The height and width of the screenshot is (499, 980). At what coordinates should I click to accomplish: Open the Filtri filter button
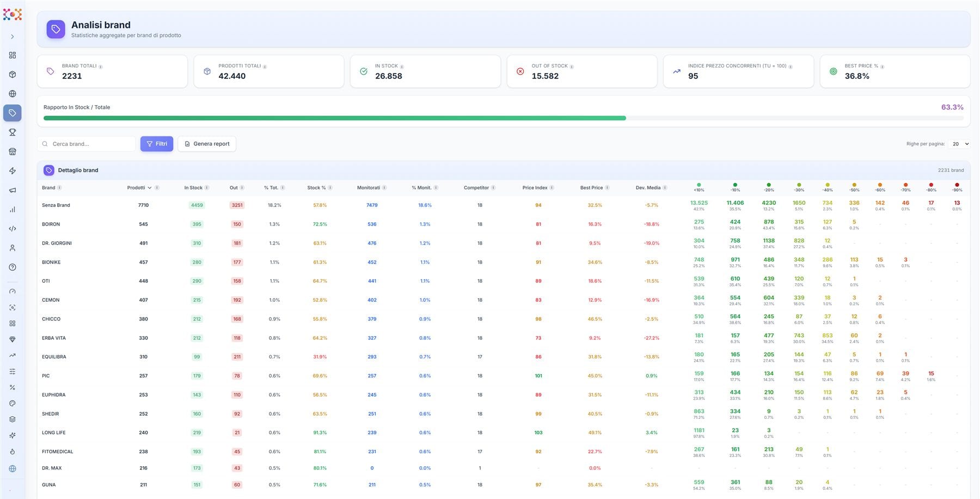[157, 144]
